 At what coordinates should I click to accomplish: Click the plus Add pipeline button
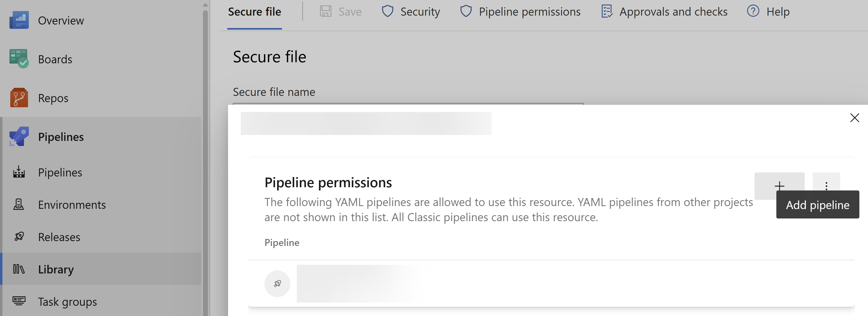pos(779,186)
